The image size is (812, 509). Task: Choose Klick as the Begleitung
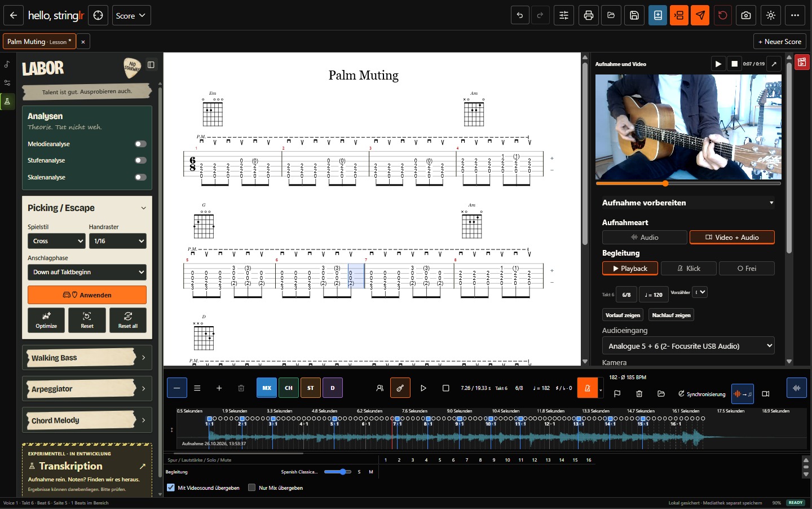tap(689, 269)
